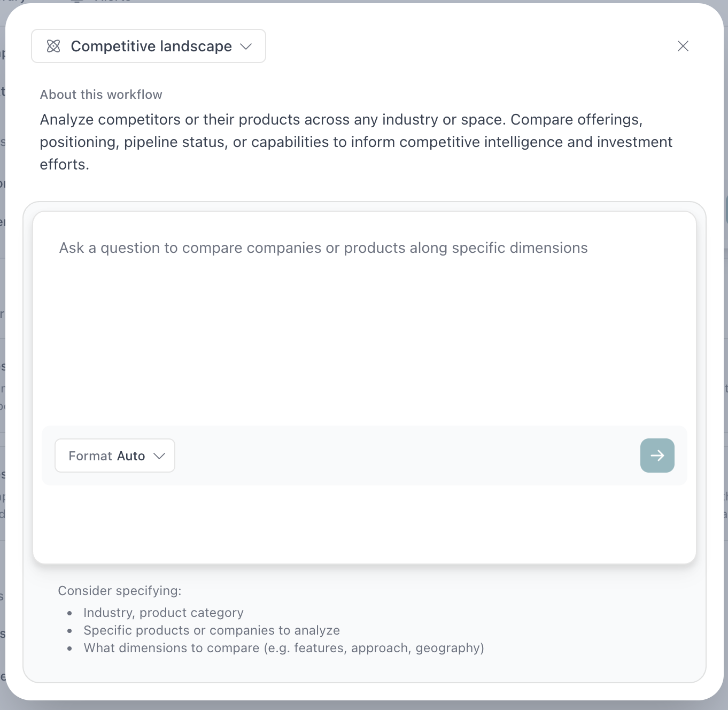
Task: Select the 'Industry, product category' suggestion
Action: [x=164, y=613]
